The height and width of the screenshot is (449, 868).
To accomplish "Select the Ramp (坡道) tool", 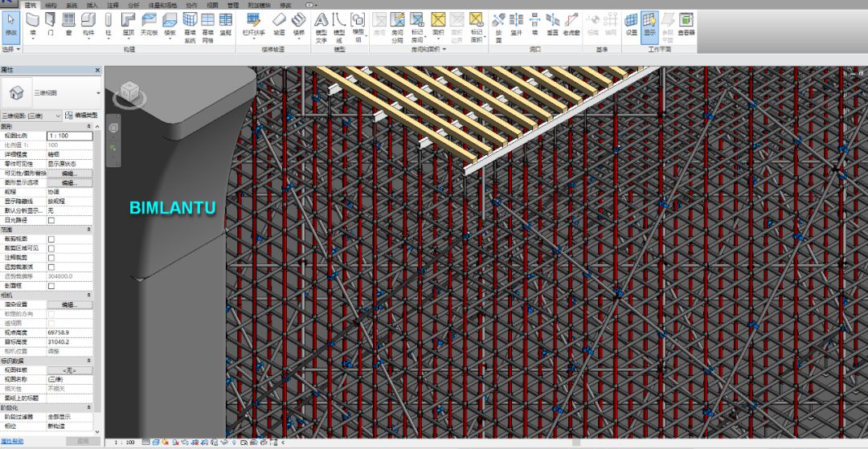I will (280, 26).
